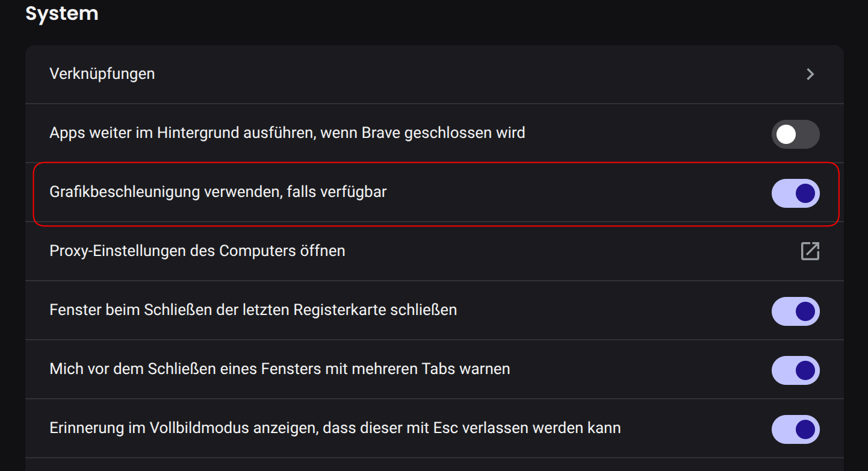
Task: Enable background apps when Brave is closed
Action: tap(795, 134)
